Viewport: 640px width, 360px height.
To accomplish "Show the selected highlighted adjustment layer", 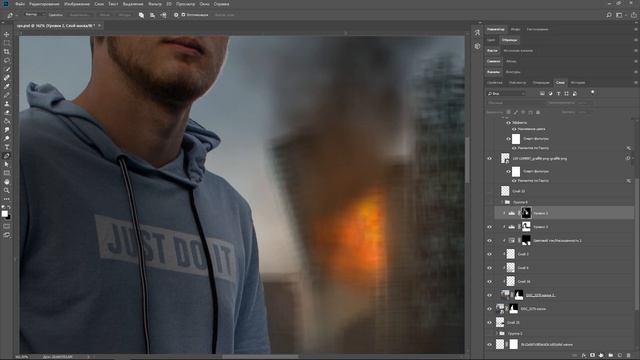I will pyautogui.click(x=489, y=213).
